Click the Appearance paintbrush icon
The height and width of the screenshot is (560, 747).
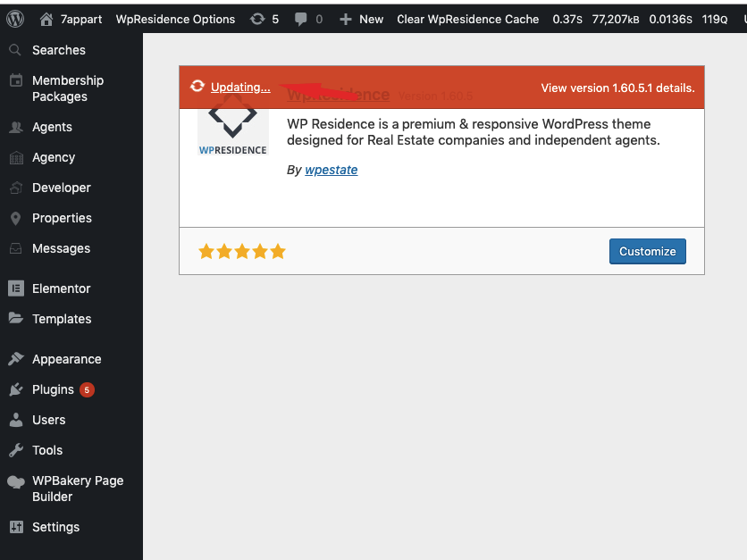(x=16, y=358)
